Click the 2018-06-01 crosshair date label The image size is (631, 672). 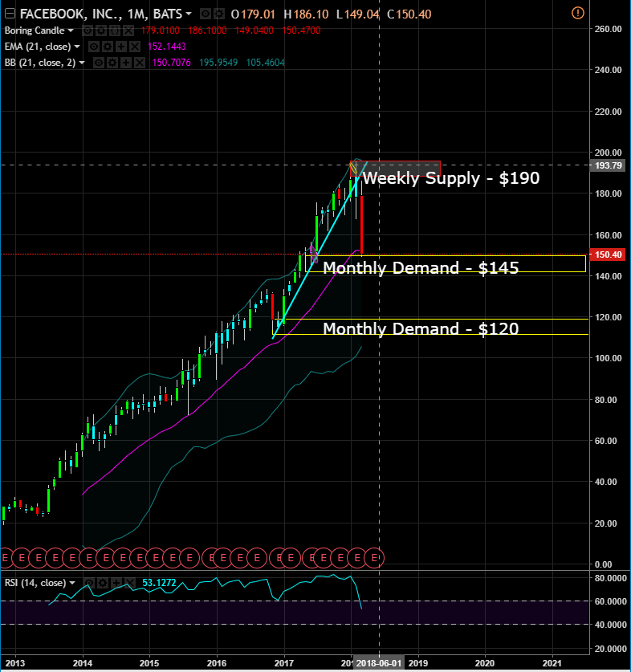[x=378, y=663]
